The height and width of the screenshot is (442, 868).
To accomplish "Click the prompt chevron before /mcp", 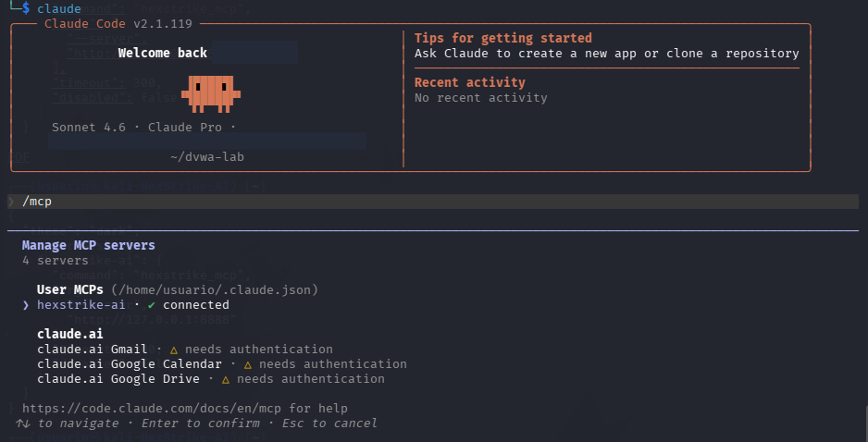I will (x=12, y=202).
